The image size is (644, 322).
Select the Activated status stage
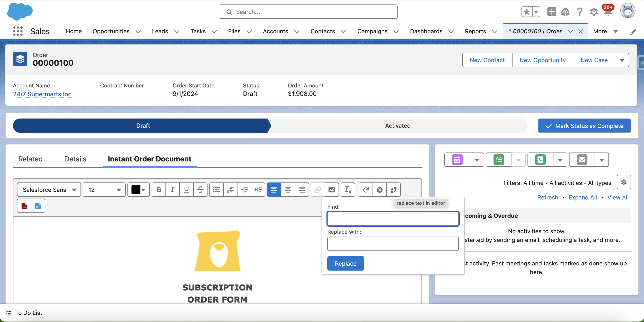tap(398, 126)
